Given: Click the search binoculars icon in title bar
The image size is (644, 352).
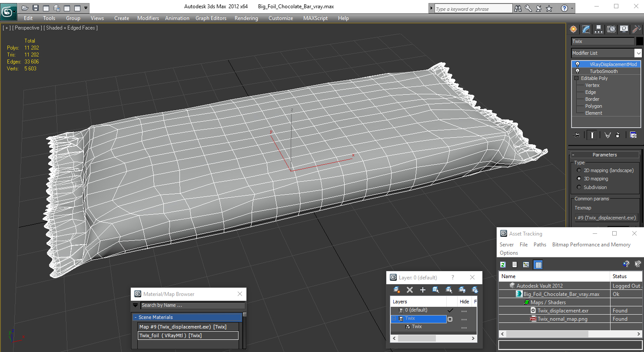Looking at the screenshot, I should coord(518,8).
